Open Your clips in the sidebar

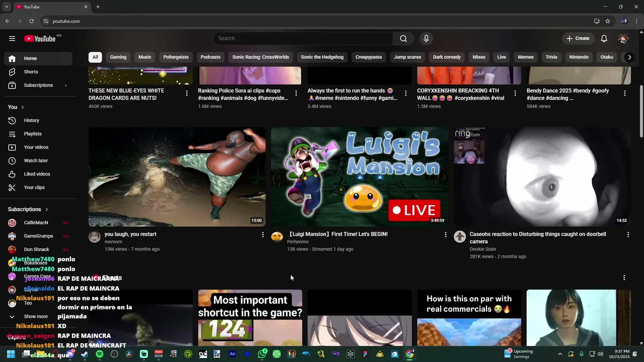[x=38, y=188]
